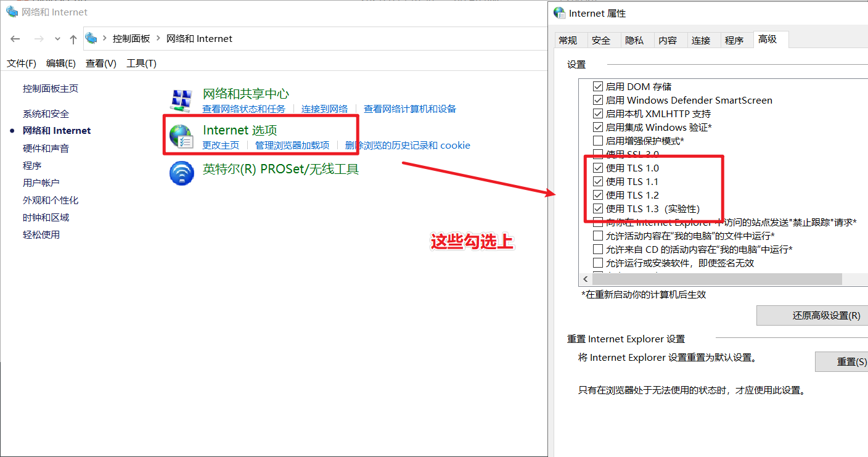Open 硬件和声音 category in sidebar
The image size is (868, 457).
tap(46, 149)
